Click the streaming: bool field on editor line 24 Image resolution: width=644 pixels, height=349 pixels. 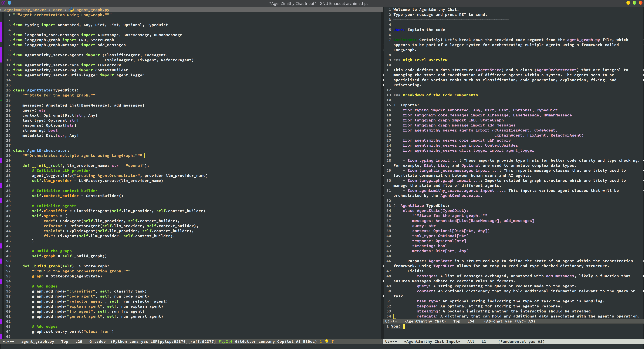click(x=40, y=130)
